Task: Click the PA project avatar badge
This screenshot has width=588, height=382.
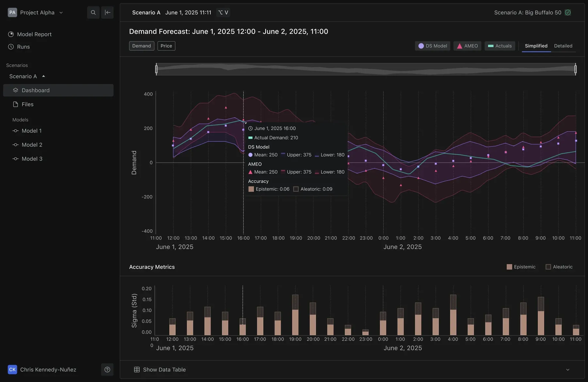Action: pos(12,12)
